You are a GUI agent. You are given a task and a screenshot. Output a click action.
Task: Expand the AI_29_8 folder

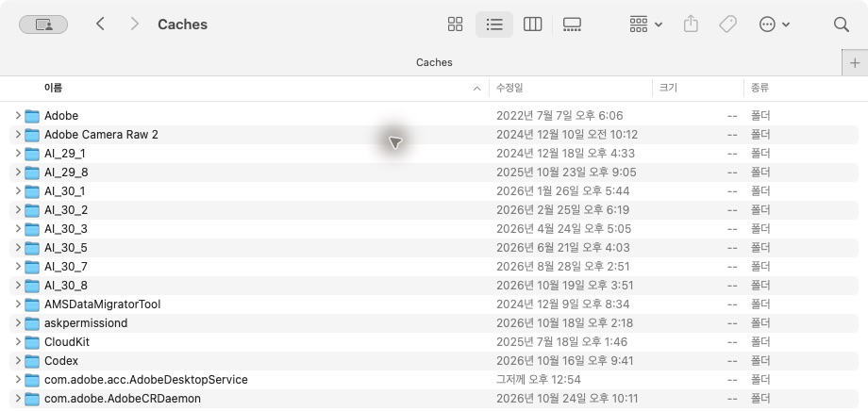pos(18,172)
